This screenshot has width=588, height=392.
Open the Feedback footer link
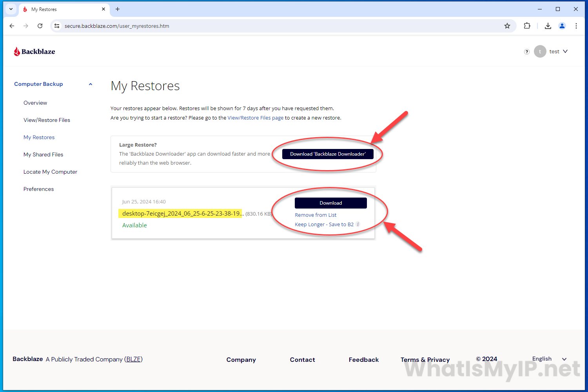pyautogui.click(x=364, y=359)
